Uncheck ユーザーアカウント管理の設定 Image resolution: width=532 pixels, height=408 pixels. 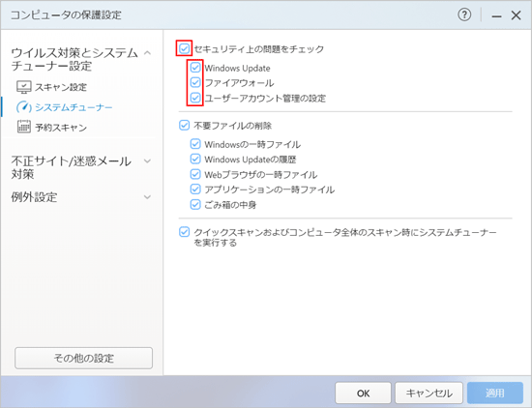point(195,98)
